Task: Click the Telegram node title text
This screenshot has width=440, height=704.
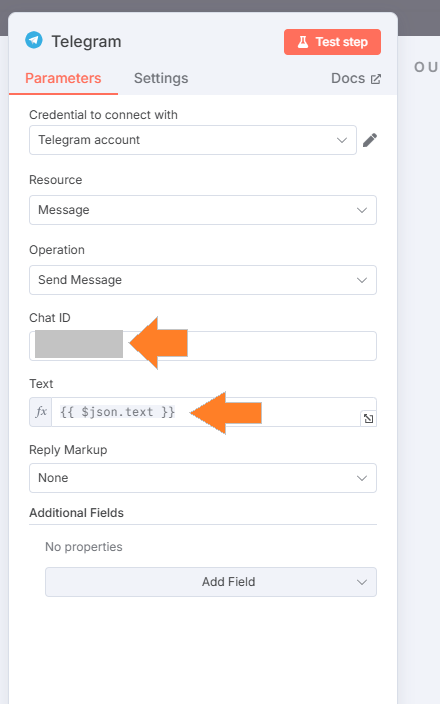Action: coord(87,42)
